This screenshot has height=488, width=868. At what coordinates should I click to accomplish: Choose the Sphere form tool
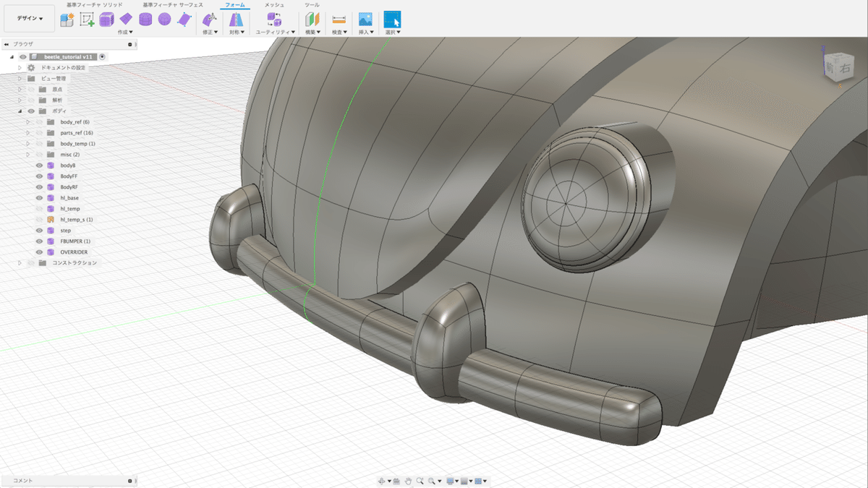point(165,20)
